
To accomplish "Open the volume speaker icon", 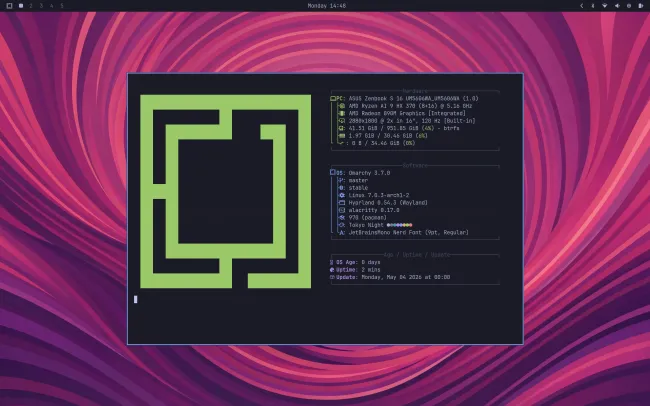I will click(x=617, y=6).
